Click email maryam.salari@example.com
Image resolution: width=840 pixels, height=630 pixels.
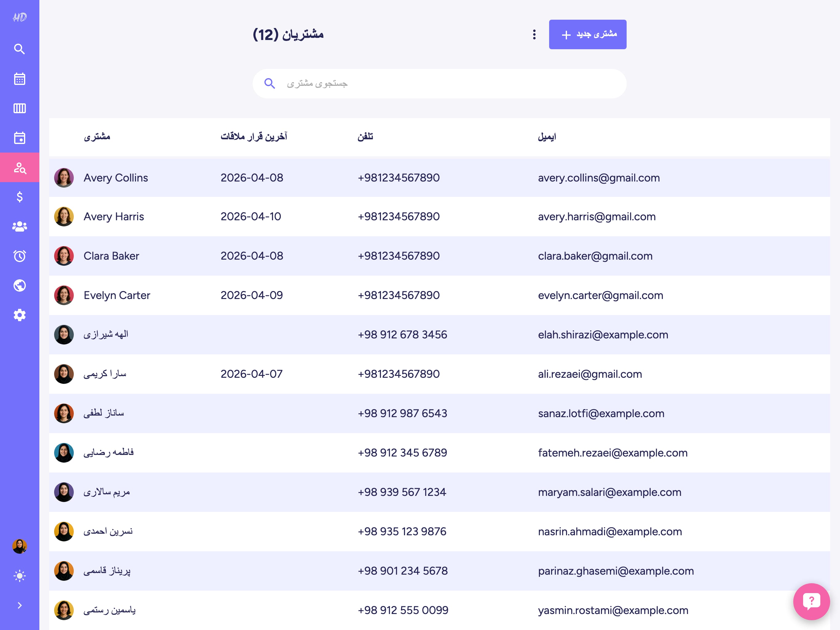pyautogui.click(x=609, y=492)
